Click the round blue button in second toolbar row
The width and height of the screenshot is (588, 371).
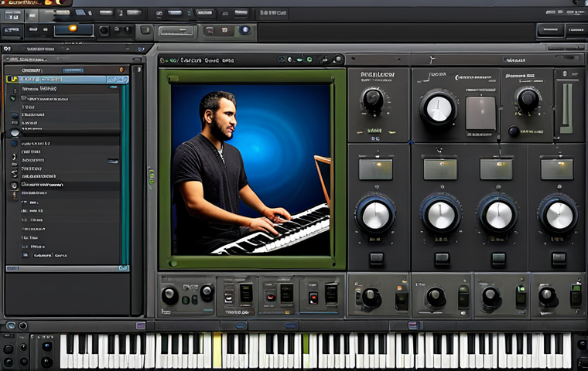coord(245,30)
